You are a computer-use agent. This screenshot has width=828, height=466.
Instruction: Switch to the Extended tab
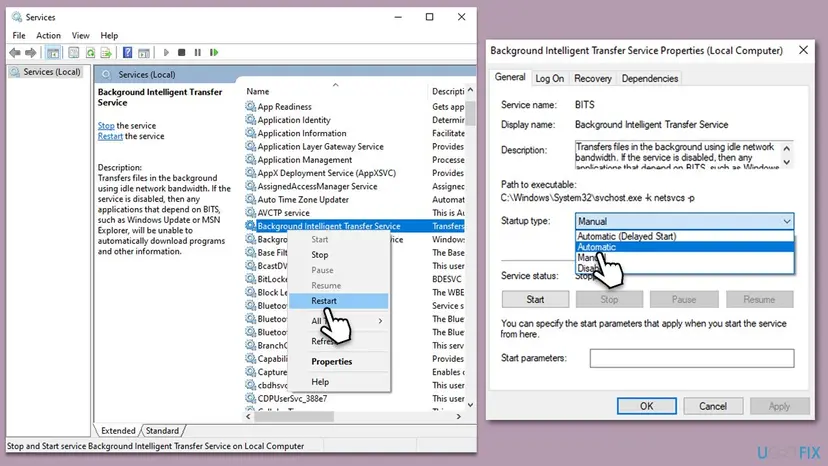point(118,431)
